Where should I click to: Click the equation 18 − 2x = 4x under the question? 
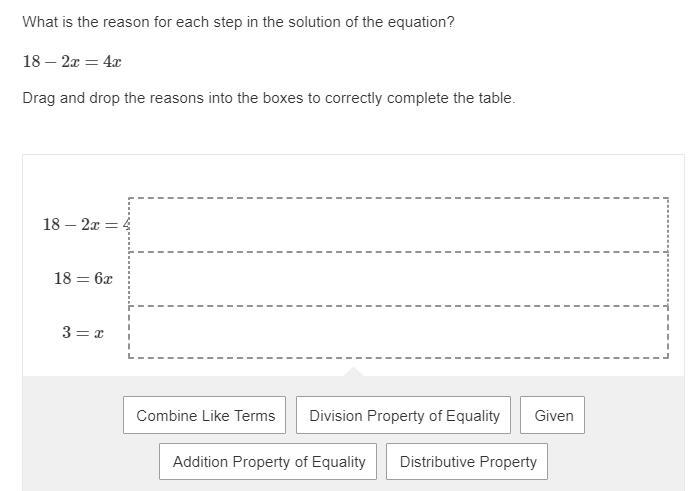72,62
